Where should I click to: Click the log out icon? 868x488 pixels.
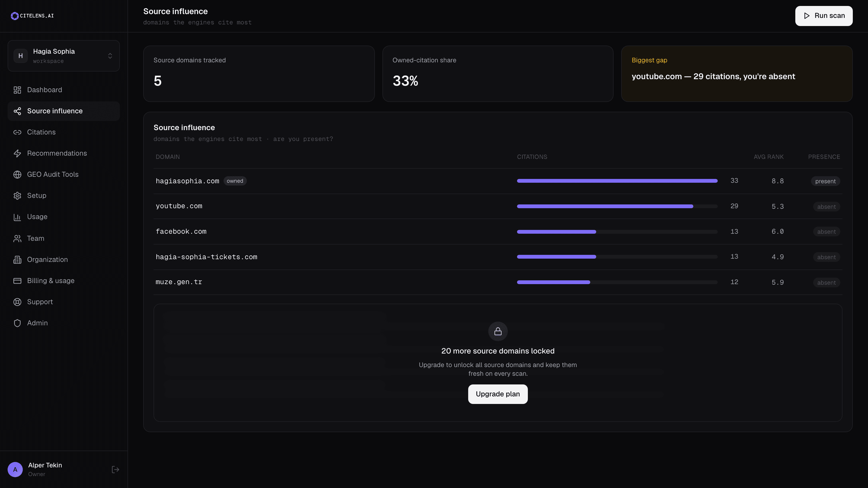click(x=115, y=470)
